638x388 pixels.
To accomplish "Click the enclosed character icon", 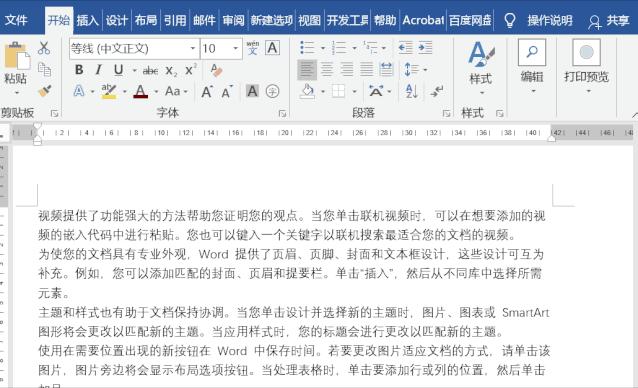I will [x=272, y=91].
